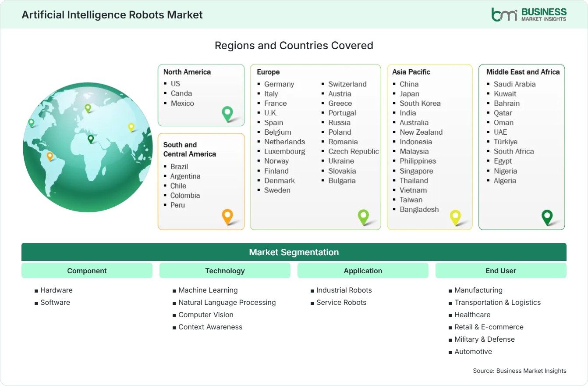Select the End User segmentation header

(x=501, y=271)
